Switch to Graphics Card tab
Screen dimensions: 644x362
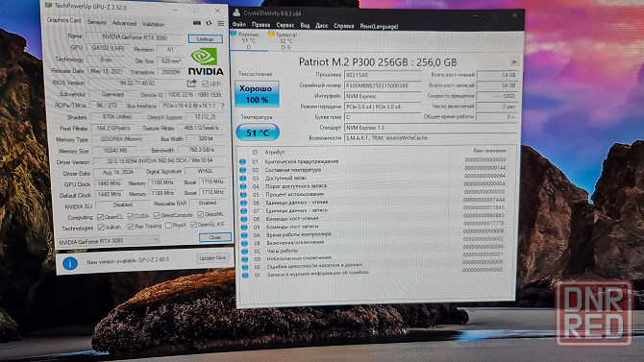tap(63, 20)
